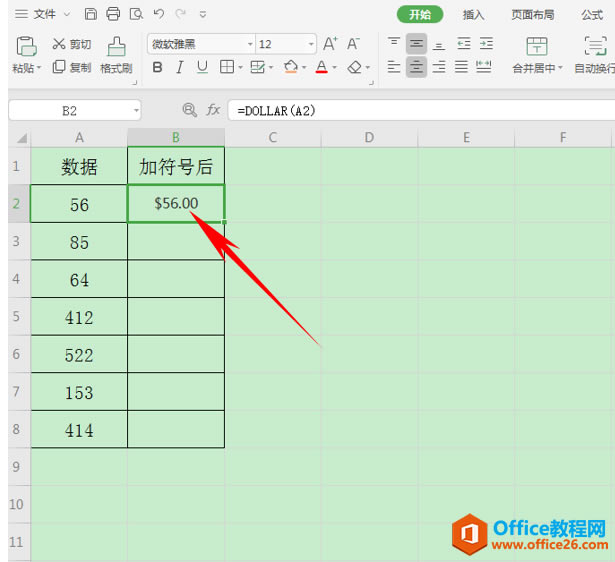This screenshot has height=562, width=615.
Task: Click the formula bar zoom search icon
Action: pos(189,110)
